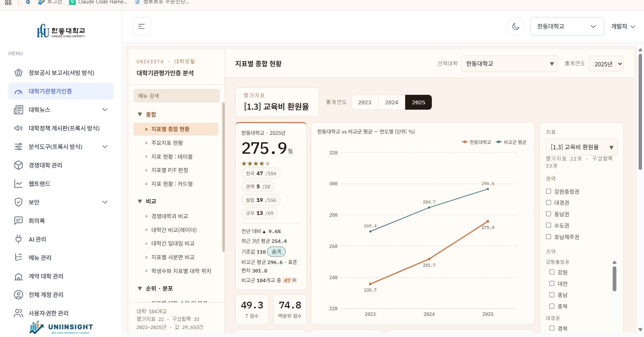The width and height of the screenshot is (644, 337).
Task: Open 정보공시 보고서 sidebar icon
Action: [19, 73]
